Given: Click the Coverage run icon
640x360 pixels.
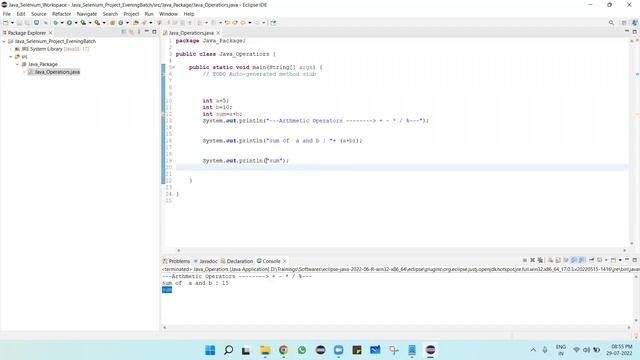Looking at the screenshot, I should pyautogui.click(x=83, y=23).
